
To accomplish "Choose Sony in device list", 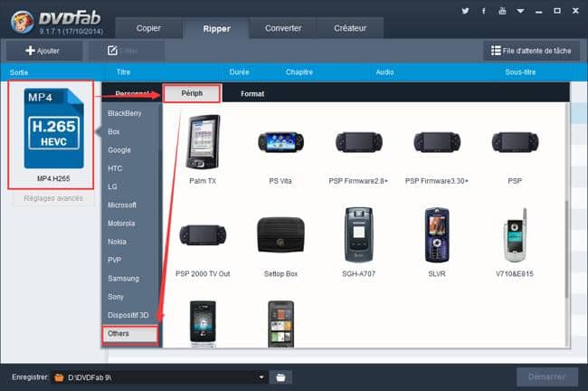I will pos(116,297).
